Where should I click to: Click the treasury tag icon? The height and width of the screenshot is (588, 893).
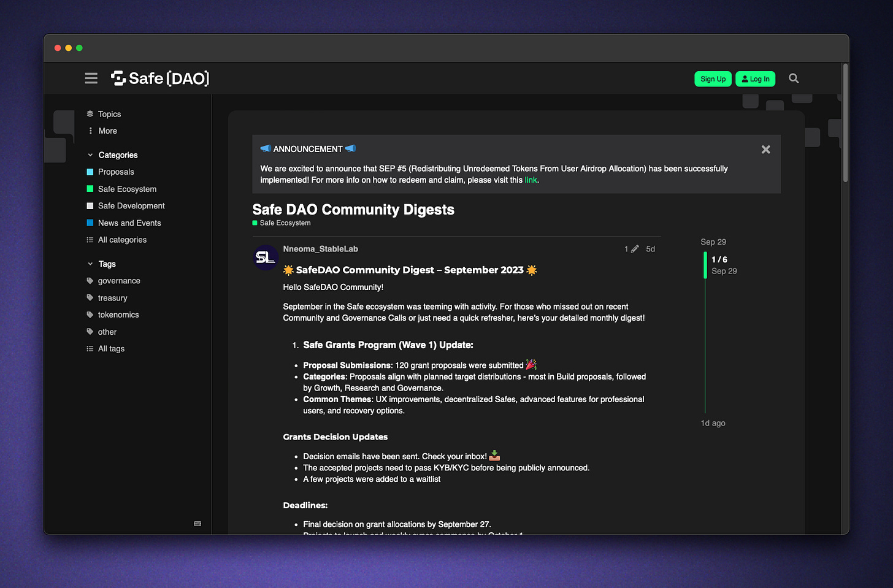(x=90, y=297)
